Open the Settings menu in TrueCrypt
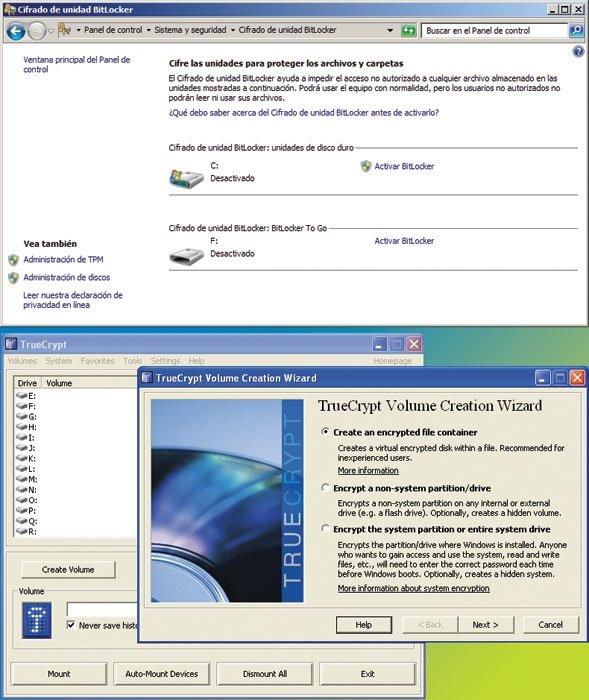The height and width of the screenshot is (700, 589). pos(165,361)
